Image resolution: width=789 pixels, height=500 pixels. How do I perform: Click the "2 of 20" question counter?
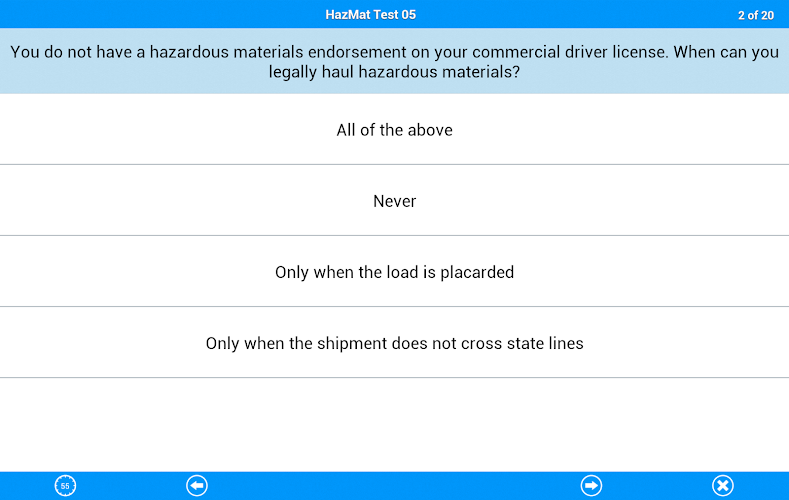pos(755,15)
